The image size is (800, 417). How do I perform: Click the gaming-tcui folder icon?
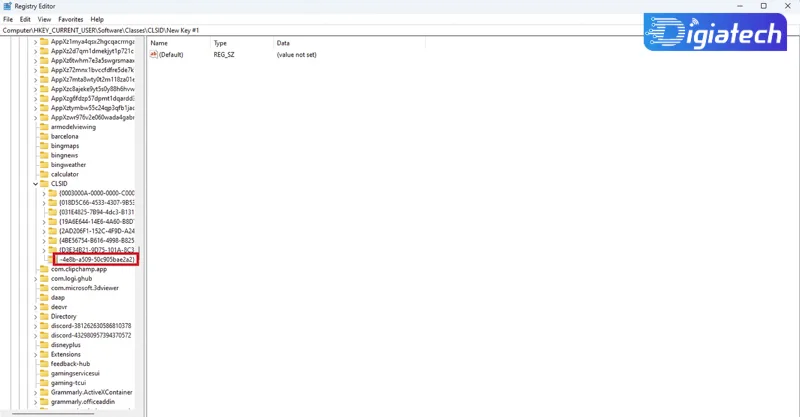coord(44,383)
